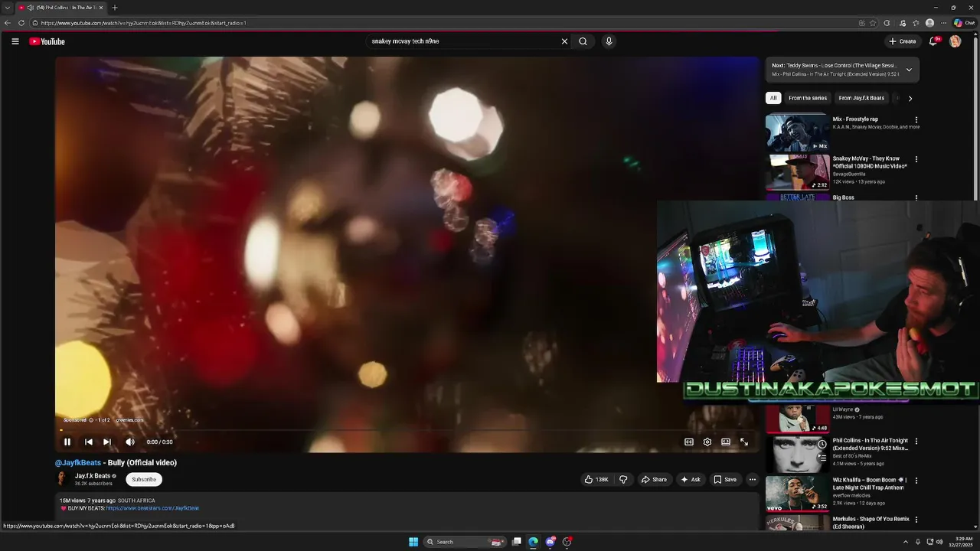The height and width of the screenshot is (551, 980).
Task: Open tab search dropdown arrow
Action: (x=8, y=8)
